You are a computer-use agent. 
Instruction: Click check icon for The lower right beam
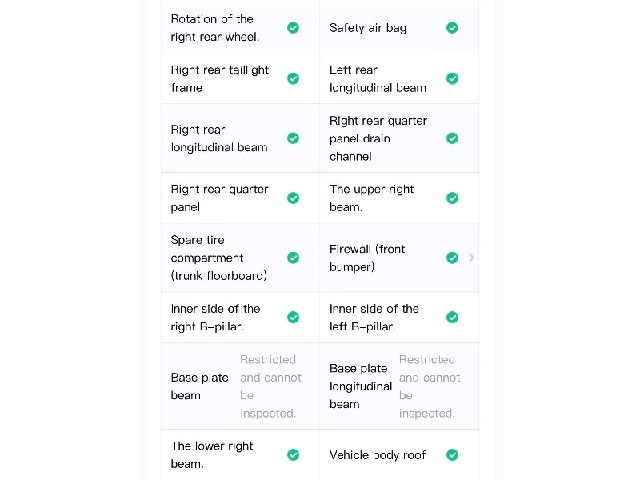[293, 455]
